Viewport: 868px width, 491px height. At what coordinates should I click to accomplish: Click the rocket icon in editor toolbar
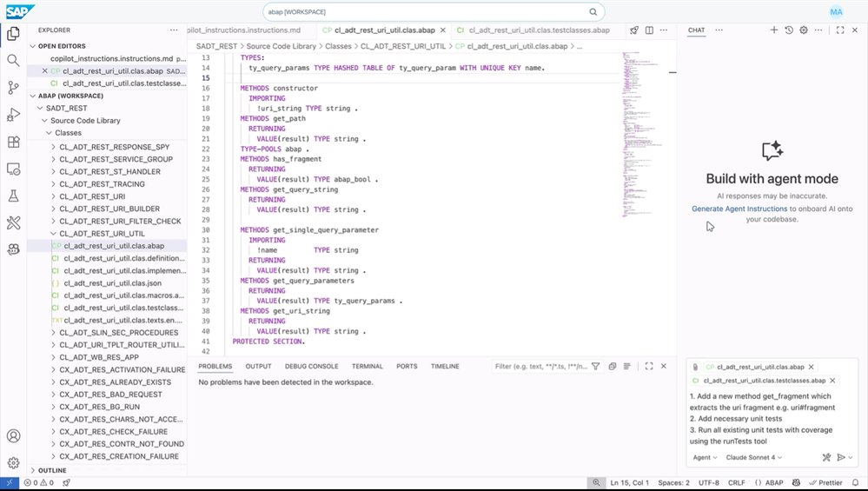pos(634,30)
